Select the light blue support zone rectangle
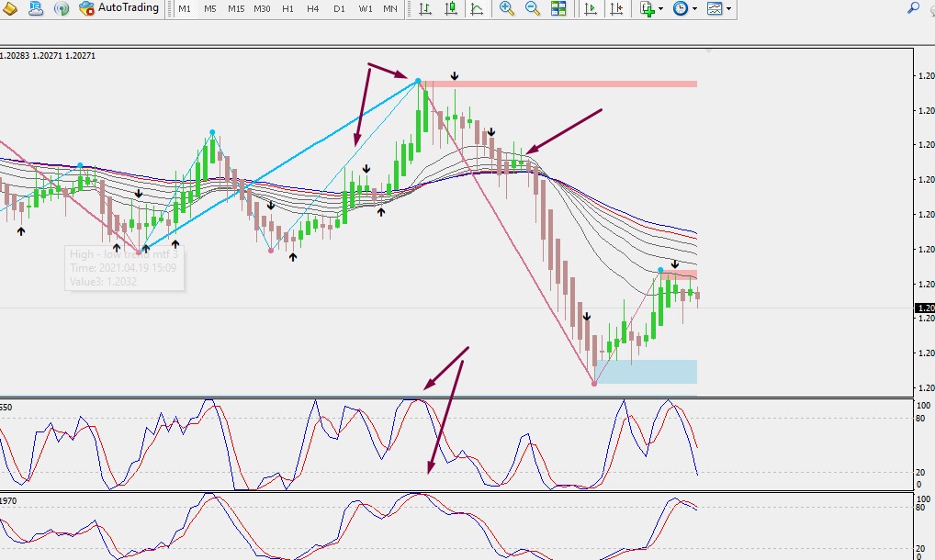This screenshot has height=560, width=935. (646, 372)
